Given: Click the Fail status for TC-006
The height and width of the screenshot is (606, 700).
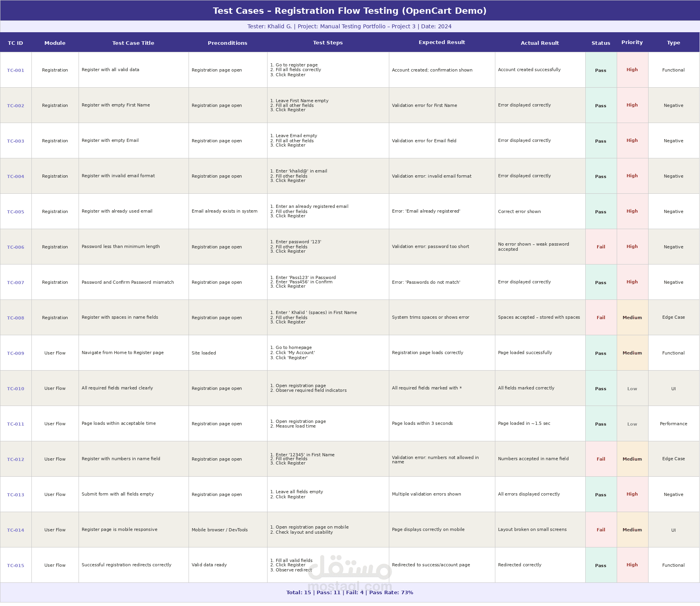Looking at the screenshot, I should [x=601, y=247].
